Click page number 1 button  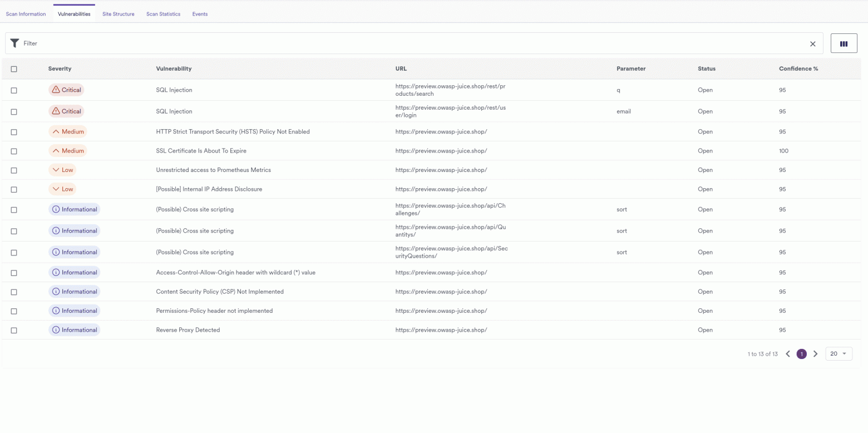(801, 354)
